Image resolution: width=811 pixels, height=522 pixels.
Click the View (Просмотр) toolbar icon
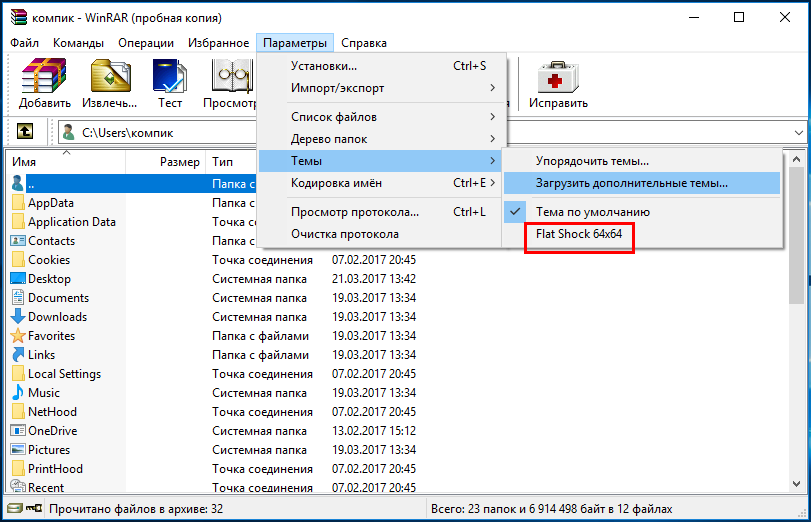click(232, 76)
